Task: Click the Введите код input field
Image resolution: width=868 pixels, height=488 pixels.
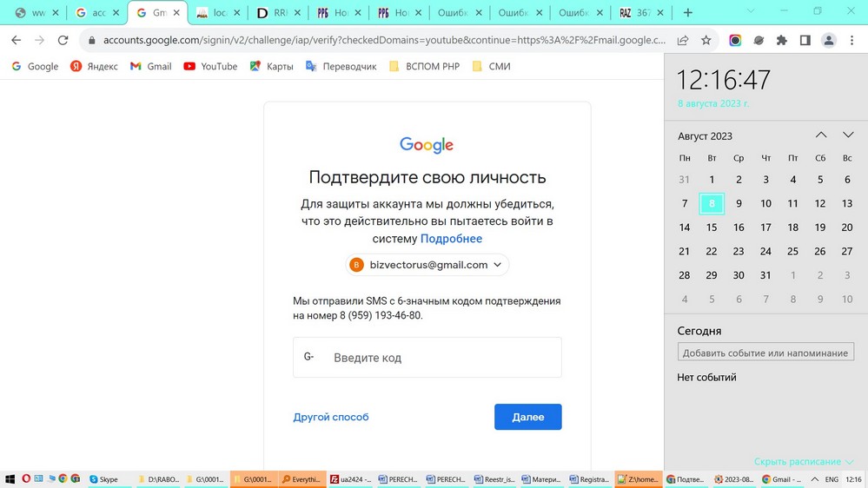Action: pyautogui.click(x=427, y=358)
